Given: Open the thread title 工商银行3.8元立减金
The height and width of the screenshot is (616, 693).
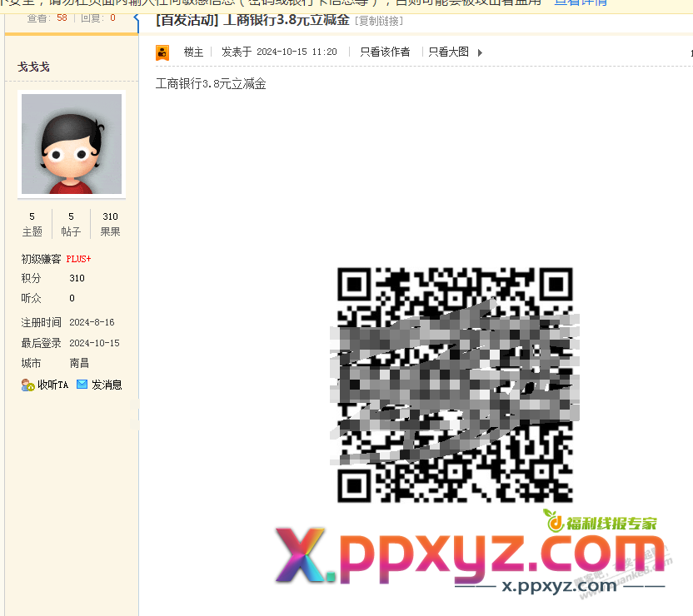Looking at the screenshot, I should pos(287,20).
